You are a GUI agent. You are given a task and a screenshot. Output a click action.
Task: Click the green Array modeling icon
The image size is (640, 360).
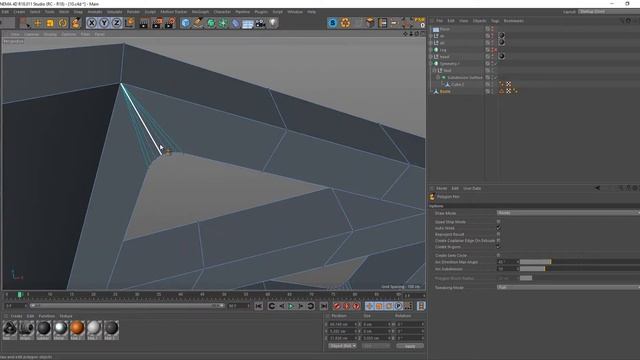click(223, 23)
